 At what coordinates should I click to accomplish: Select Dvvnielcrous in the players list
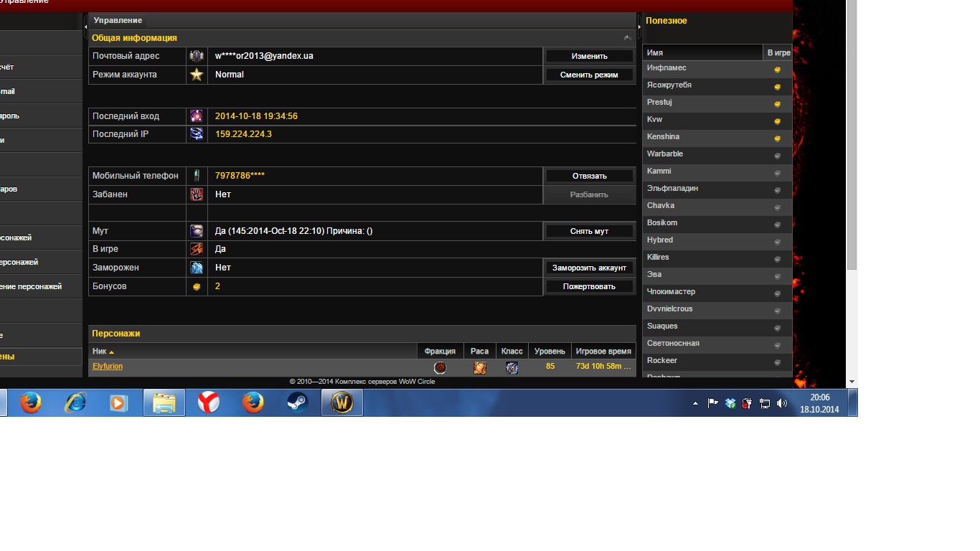point(717,310)
